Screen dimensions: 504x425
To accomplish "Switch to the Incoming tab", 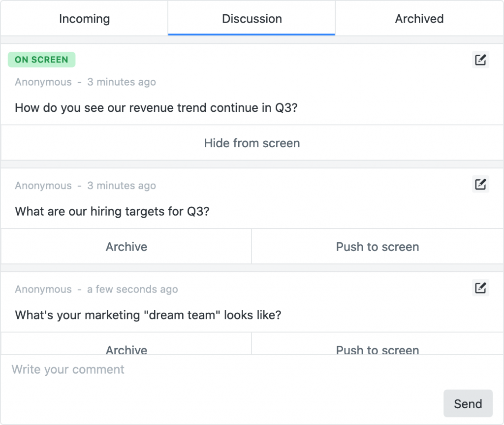I will [84, 19].
